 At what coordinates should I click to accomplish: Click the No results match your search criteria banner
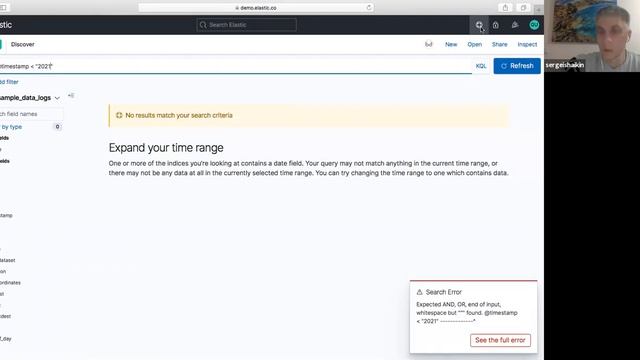coord(309,116)
